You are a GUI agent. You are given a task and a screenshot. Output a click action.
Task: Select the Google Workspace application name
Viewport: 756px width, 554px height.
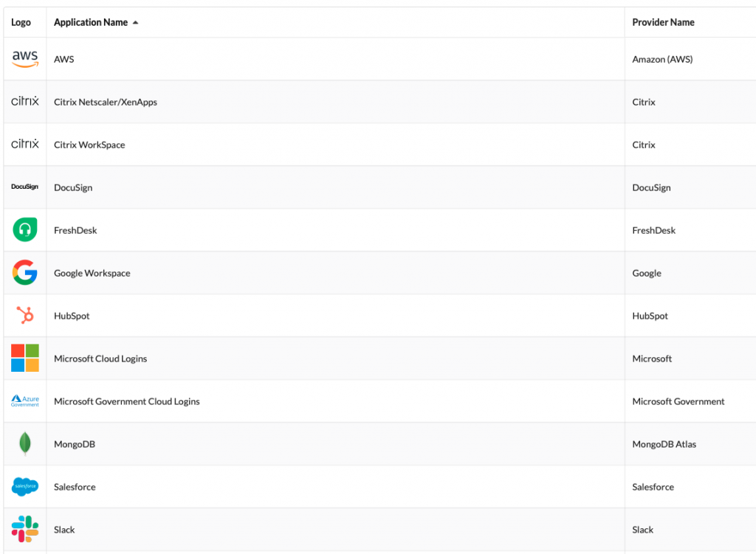[92, 273]
